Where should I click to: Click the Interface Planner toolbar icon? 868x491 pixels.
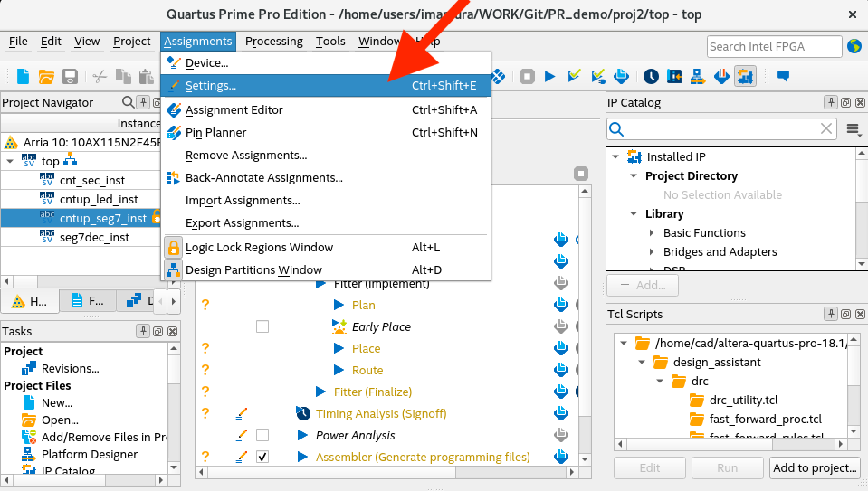pyautogui.click(x=674, y=76)
